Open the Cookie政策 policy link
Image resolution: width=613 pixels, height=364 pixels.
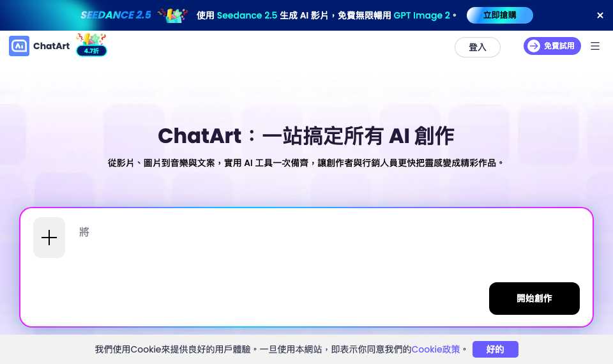pos(435,349)
